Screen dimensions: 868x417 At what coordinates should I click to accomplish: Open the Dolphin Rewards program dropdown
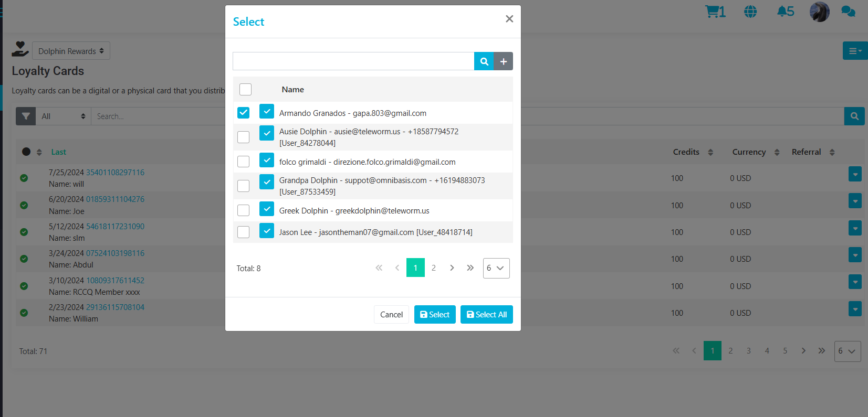(71, 51)
